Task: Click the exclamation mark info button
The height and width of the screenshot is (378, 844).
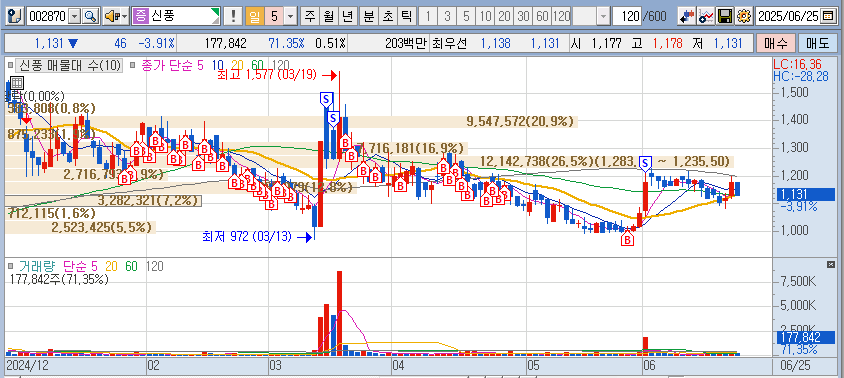Action: coord(233,16)
